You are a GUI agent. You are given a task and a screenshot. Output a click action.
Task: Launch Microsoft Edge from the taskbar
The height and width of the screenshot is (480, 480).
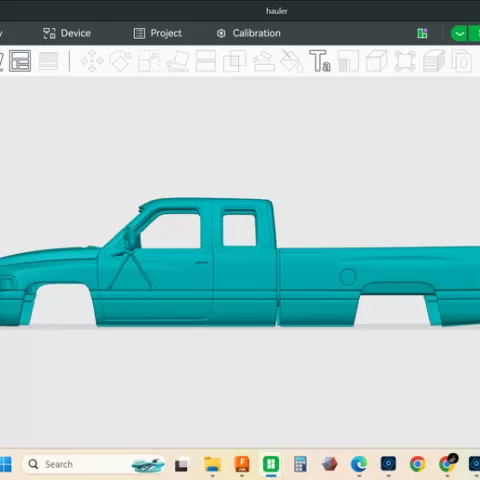tap(359, 464)
